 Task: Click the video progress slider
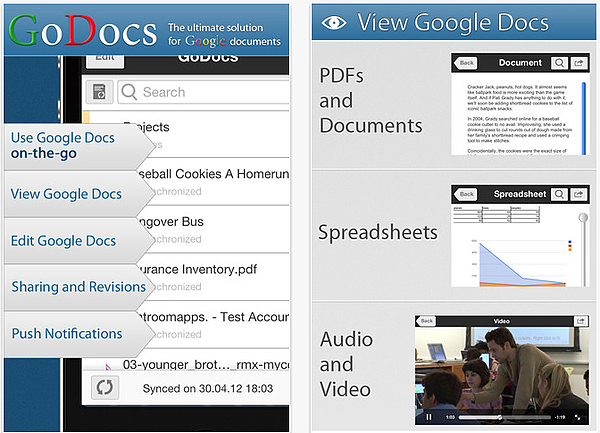(x=505, y=417)
